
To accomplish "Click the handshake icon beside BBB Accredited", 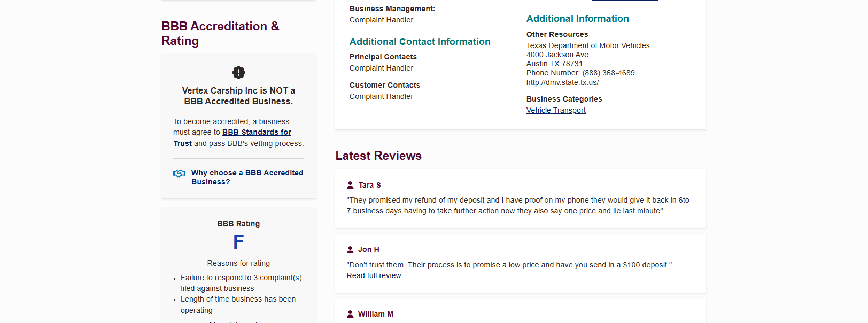I will (180, 173).
